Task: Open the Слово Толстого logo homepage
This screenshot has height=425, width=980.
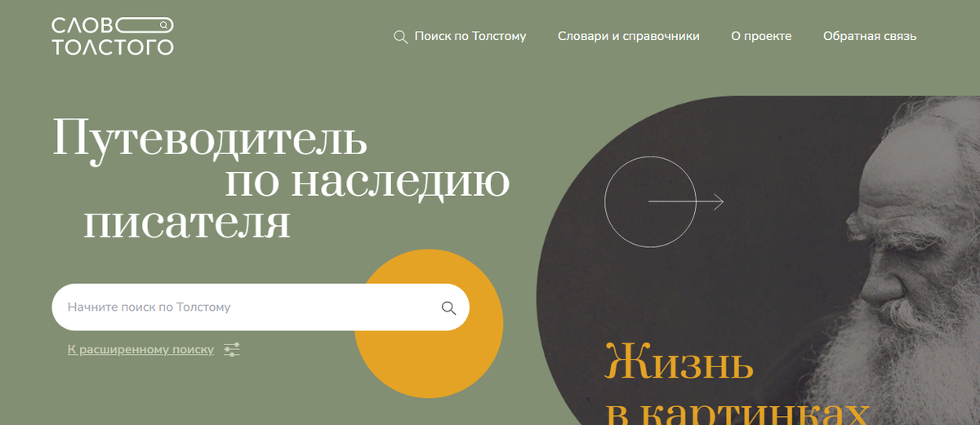Action: coord(112,36)
